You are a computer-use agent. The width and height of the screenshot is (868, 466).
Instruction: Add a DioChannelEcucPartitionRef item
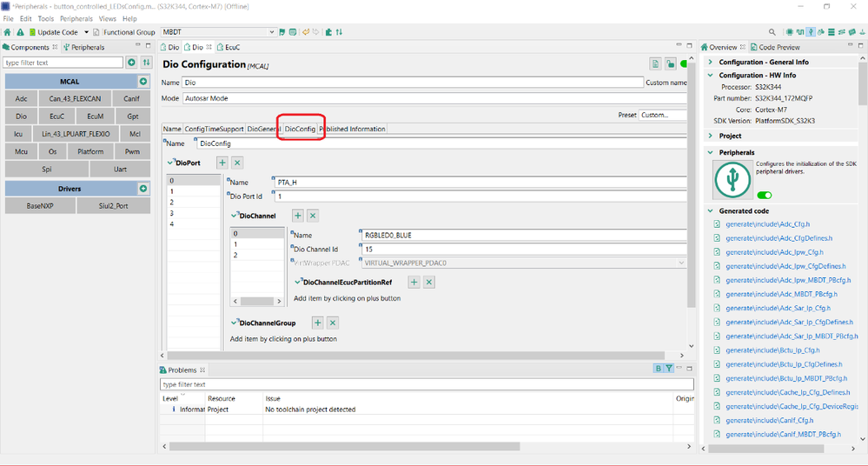pyautogui.click(x=414, y=282)
